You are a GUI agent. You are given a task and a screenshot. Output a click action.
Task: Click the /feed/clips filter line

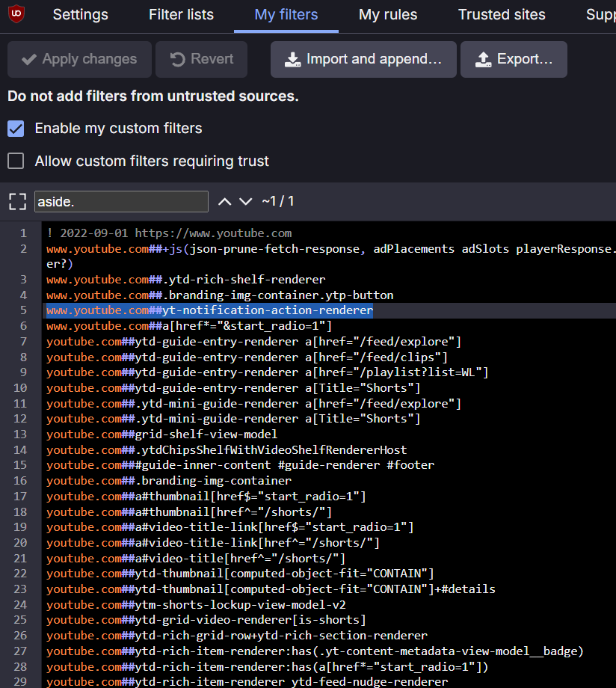pos(247,357)
